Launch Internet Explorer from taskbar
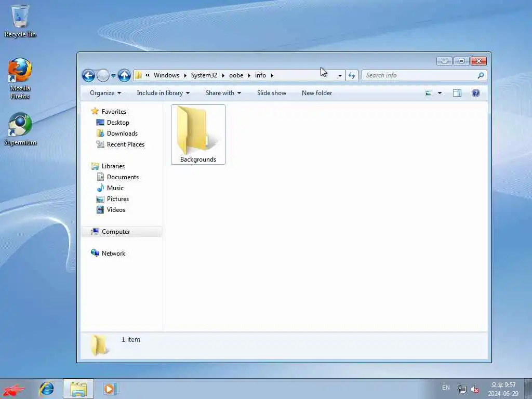Viewport: 532px width, 399px height. (46, 389)
